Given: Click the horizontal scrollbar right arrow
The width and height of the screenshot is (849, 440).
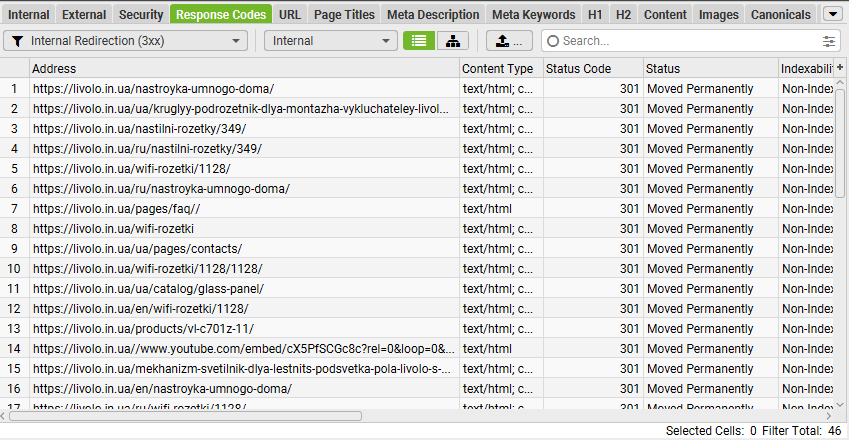Looking at the screenshot, I should [x=828, y=416].
